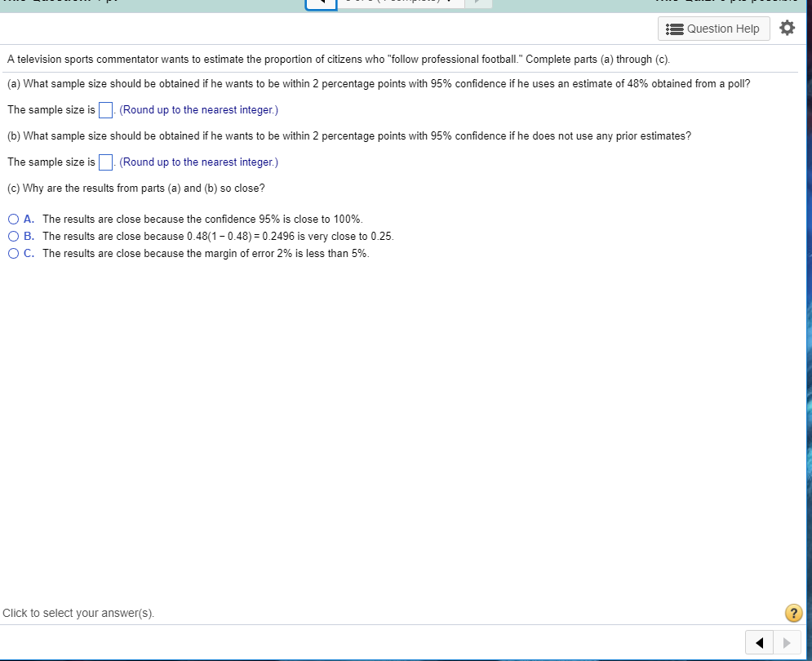
Task: Click the right arrow beside the question selector
Action: pyautogui.click(x=477, y=3)
